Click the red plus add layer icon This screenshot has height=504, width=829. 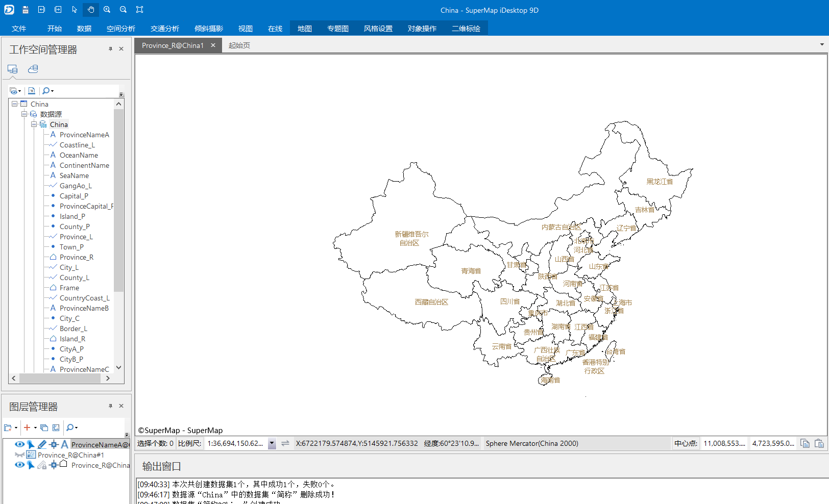point(27,427)
